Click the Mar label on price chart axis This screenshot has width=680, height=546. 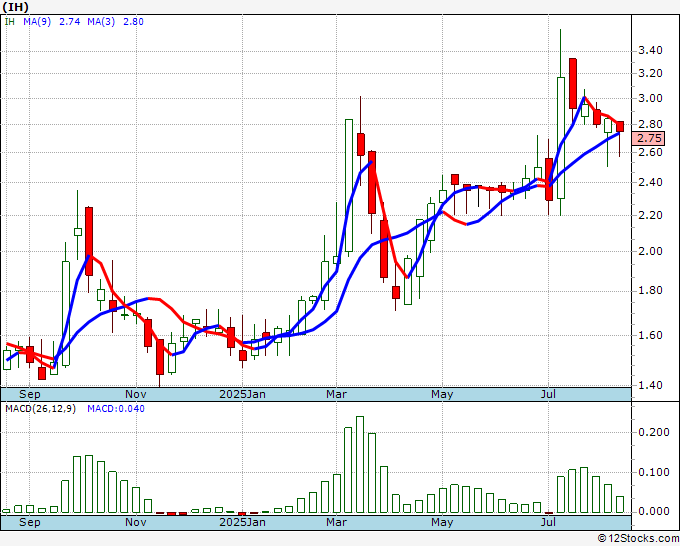point(337,394)
